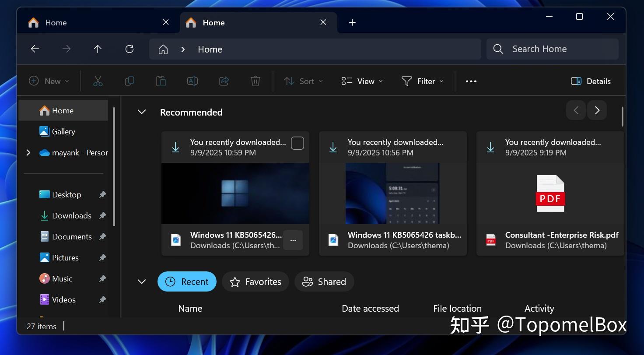Open the See more ellipsis menu
The width and height of the screenshot is (644, 355).
pos(471,81)
